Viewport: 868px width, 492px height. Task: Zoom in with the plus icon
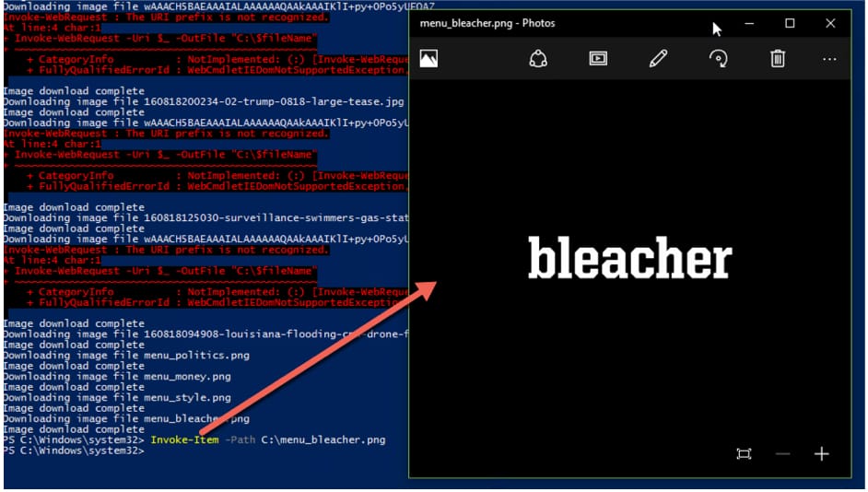(822, 454)
